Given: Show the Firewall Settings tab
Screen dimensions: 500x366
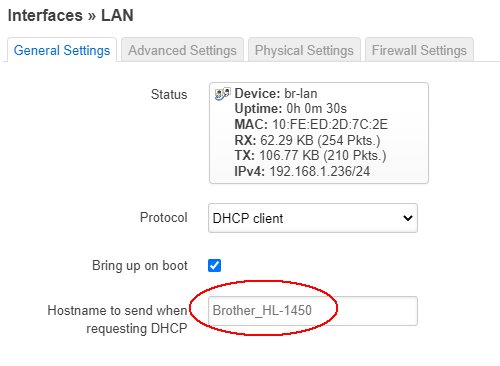Looking at the screenshot, I should point(419,50).
